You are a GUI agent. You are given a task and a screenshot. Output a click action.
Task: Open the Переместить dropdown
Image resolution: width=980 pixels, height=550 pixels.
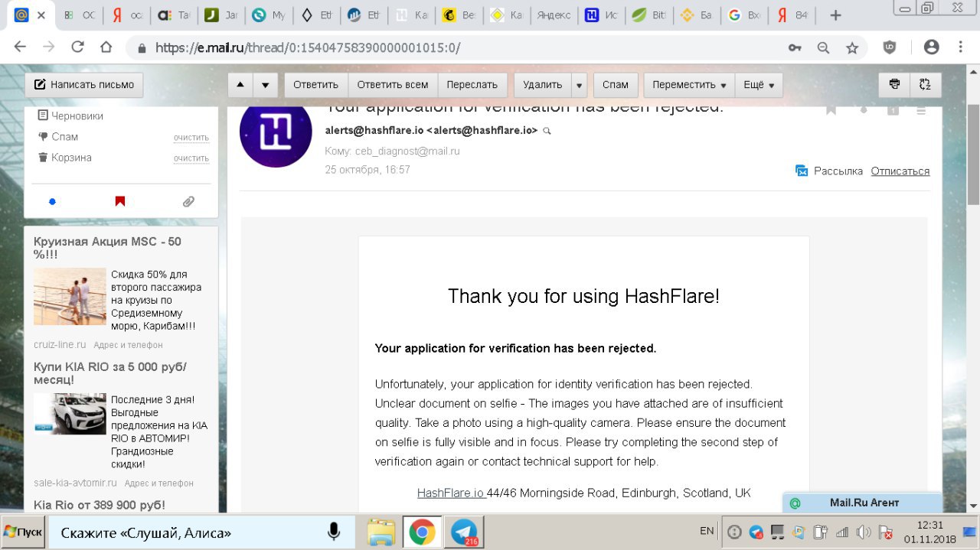[689, 85]
